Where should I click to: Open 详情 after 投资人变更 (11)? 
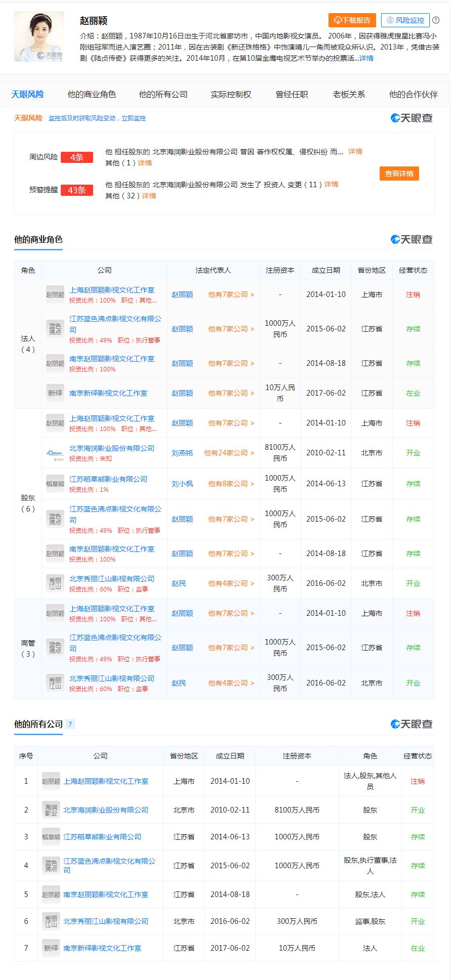332,184
